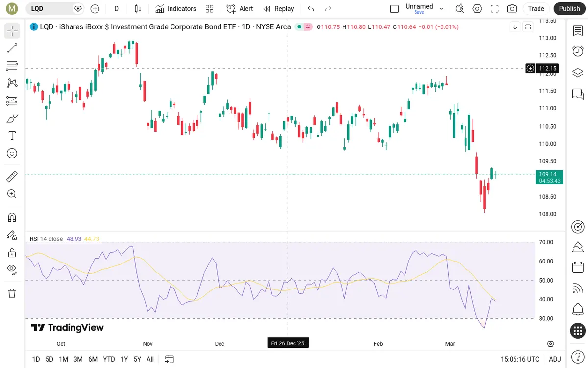Click the LQD symbol search box

coord(54,8)
